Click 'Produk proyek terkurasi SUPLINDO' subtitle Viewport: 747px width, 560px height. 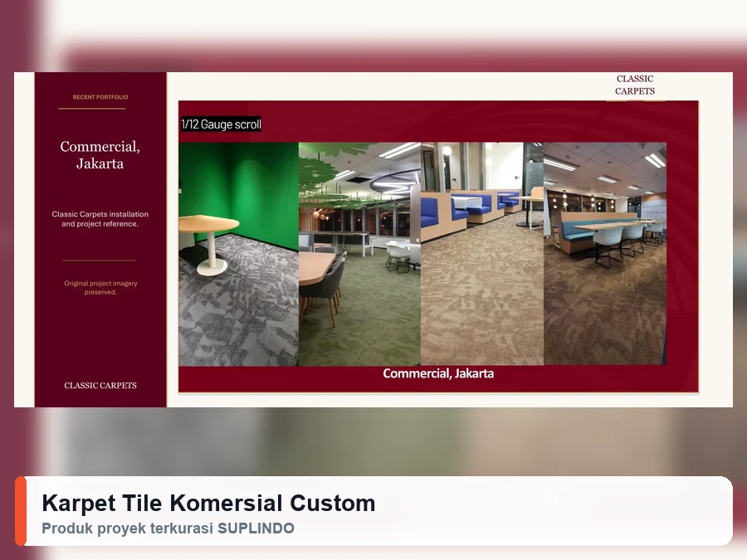168,528
